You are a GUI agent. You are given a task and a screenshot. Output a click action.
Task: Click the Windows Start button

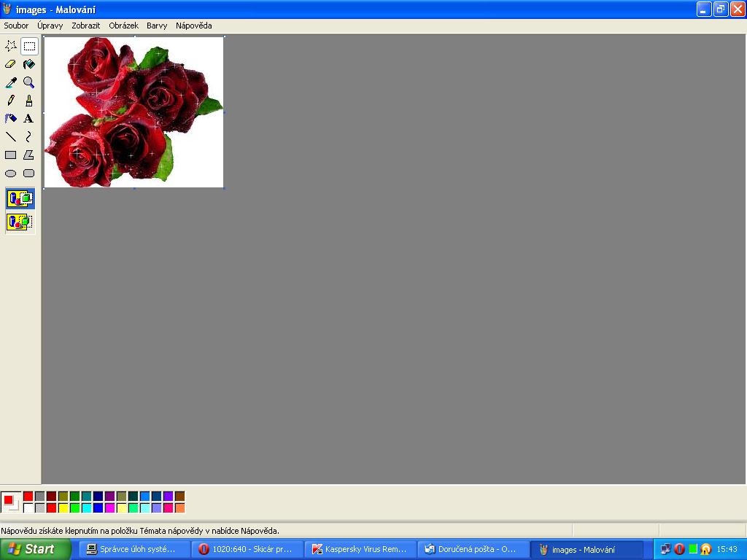pyautogui.click(x=35, y=549)
